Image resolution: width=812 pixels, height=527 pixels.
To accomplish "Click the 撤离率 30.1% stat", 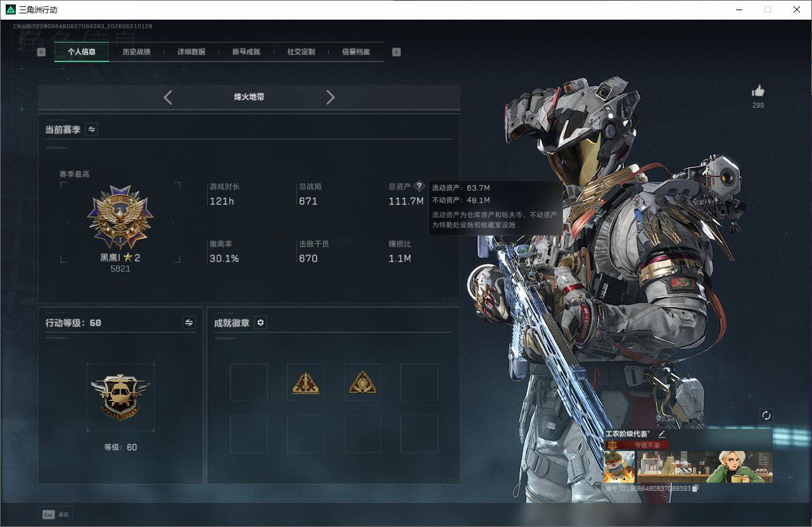I will tap(224, 251).
